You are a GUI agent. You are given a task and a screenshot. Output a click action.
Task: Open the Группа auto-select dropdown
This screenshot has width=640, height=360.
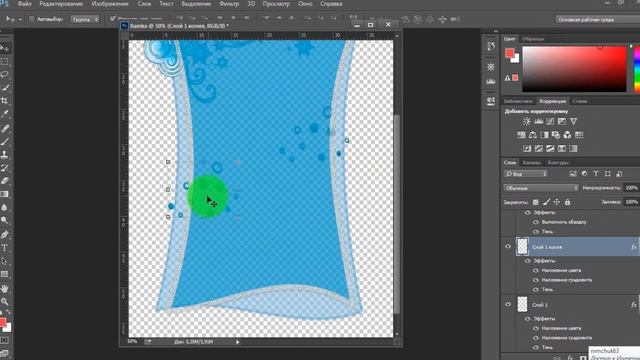(x=85, y=19)
